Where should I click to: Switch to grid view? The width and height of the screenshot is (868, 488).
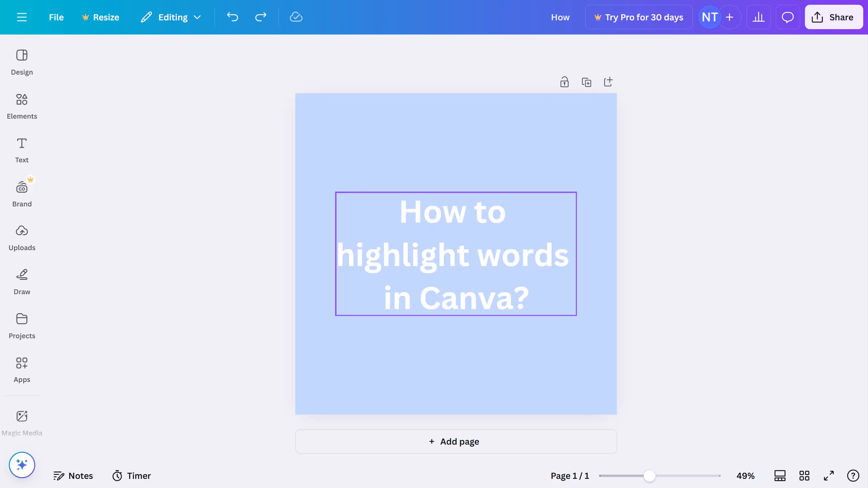pos(804,475)
